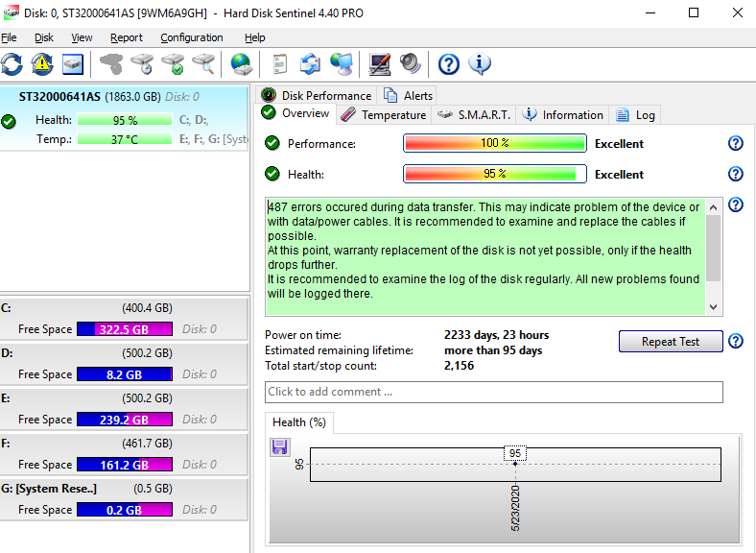The height and width of the screenshot is (553, 756).
Task: Switch to the Log tab
Action: pyautogui.click(x=635, y=115)
